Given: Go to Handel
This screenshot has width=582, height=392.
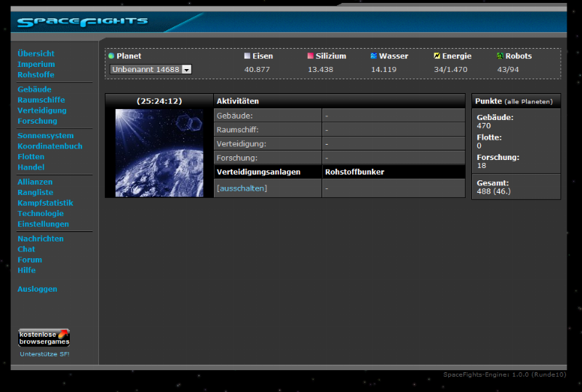Looking at the screenshot, I should [31, 167].
